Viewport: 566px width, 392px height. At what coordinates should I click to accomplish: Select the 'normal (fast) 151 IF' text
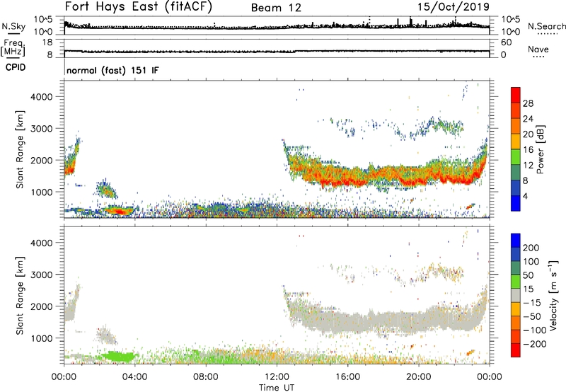(x=112, y=70)
